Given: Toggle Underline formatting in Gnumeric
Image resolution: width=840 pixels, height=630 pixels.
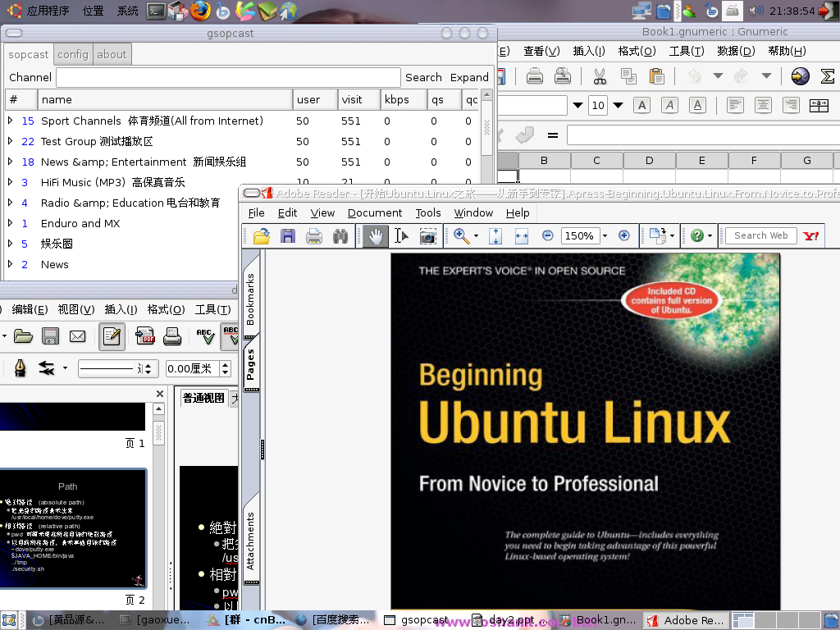Looking at the screenshot, I should 697,105.
